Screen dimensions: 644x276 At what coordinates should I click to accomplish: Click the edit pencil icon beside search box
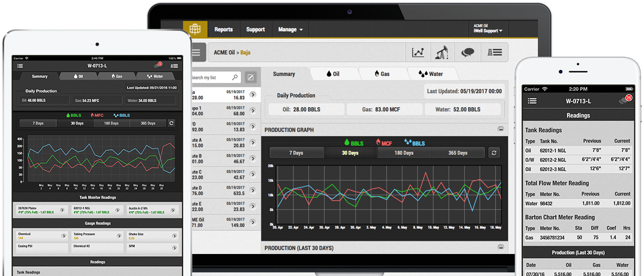(250, 77)
